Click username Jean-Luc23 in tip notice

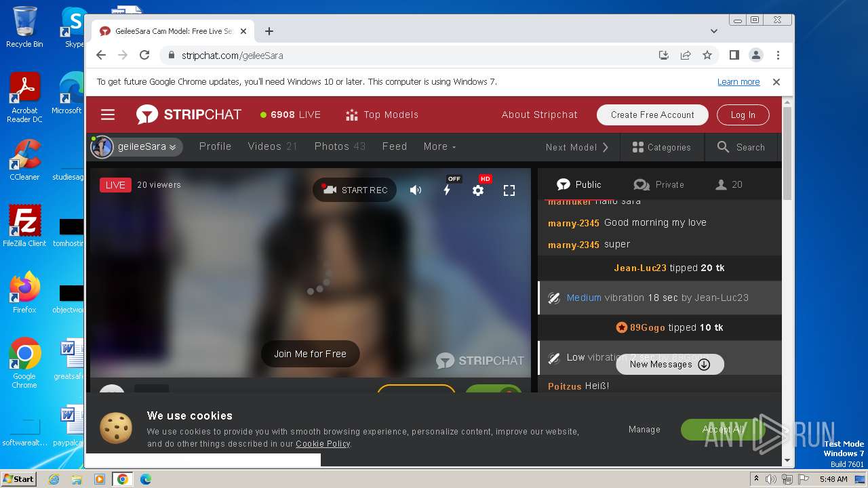(x=640, y=268)
